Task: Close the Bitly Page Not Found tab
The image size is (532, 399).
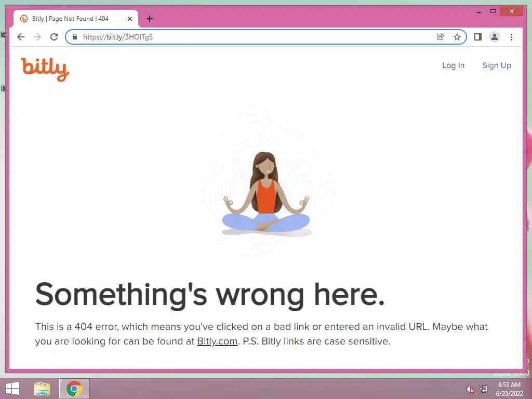Action: [129, 19]
